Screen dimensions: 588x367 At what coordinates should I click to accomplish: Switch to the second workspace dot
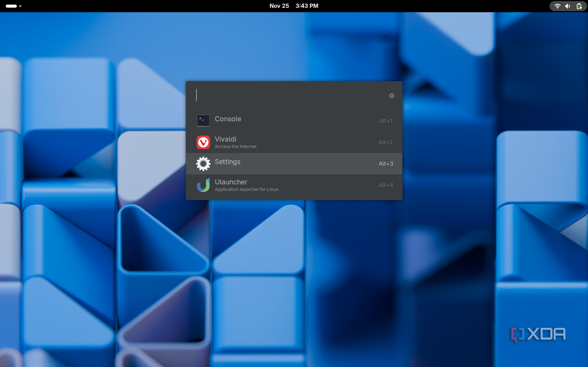(20, 6)
